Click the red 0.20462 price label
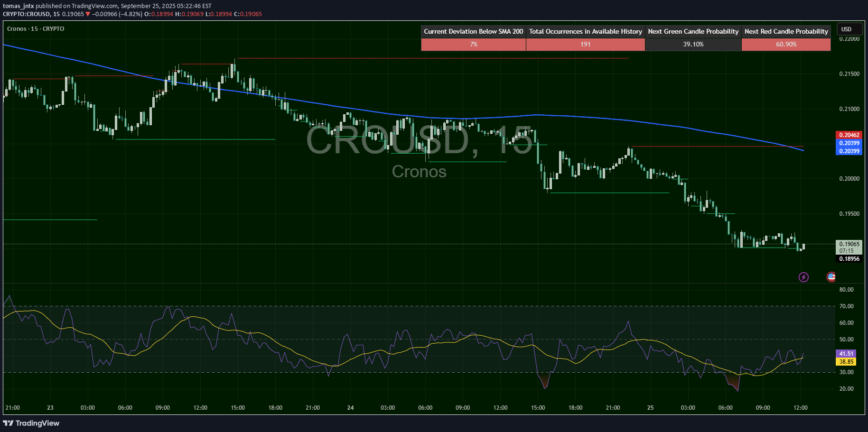 (x=849, y=135)
